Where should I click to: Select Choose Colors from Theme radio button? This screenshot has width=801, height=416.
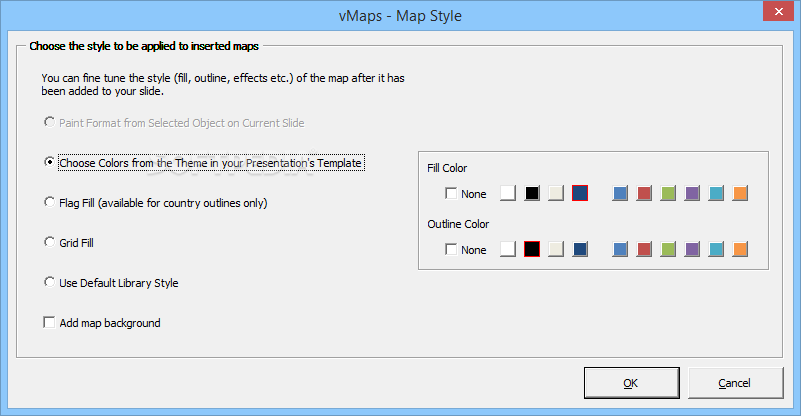[x=49, y=162]
